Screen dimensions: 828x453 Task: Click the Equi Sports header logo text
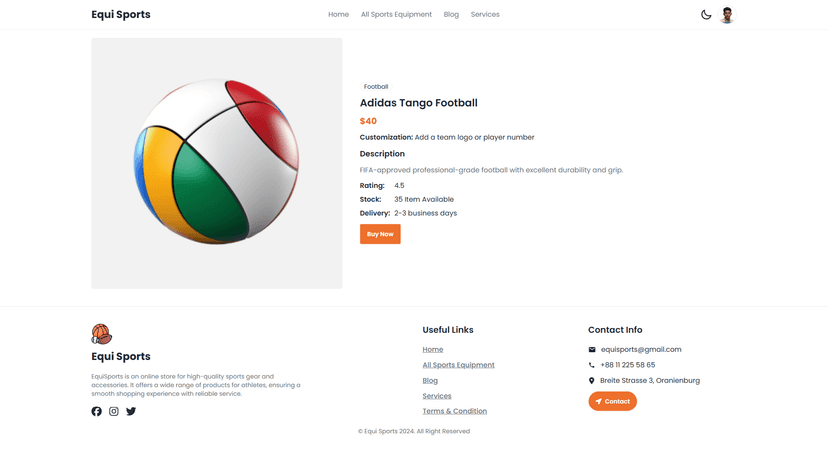[121, 15]
